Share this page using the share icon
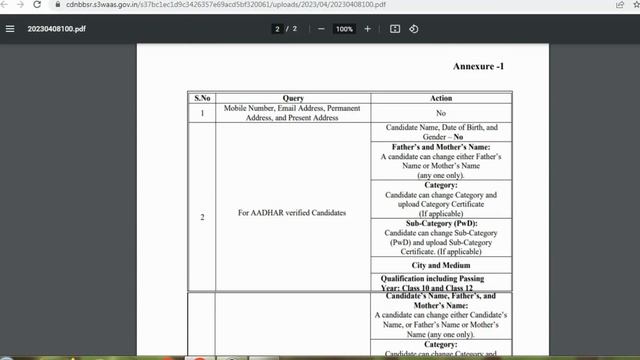This screenshot has height=360, width=640. [620, 4]
